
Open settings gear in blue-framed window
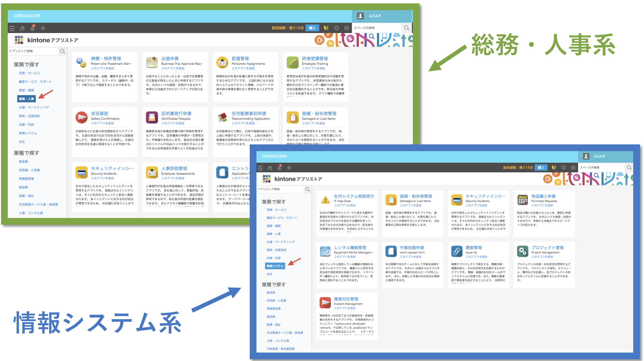point(563,168)
